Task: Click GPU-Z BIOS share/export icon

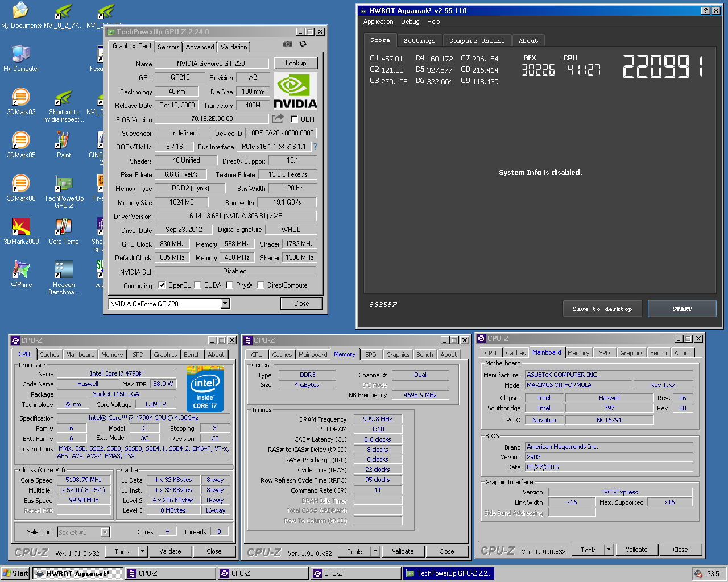Action: click(278, 119)
